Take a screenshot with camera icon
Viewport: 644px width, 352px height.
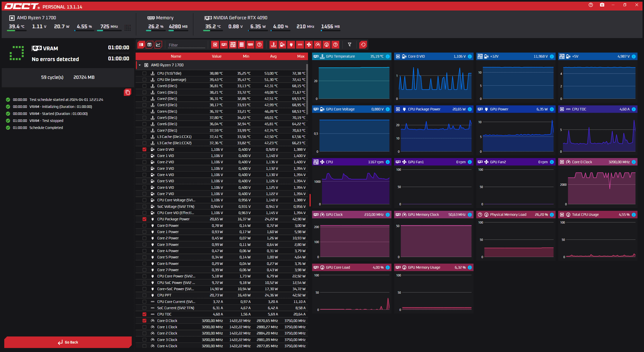click(602, 5)
